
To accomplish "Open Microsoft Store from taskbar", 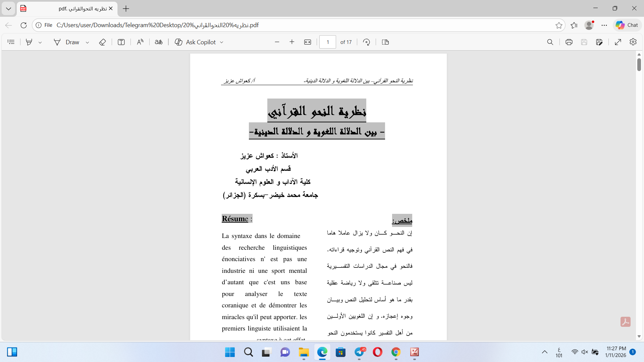I will [341, 352].
